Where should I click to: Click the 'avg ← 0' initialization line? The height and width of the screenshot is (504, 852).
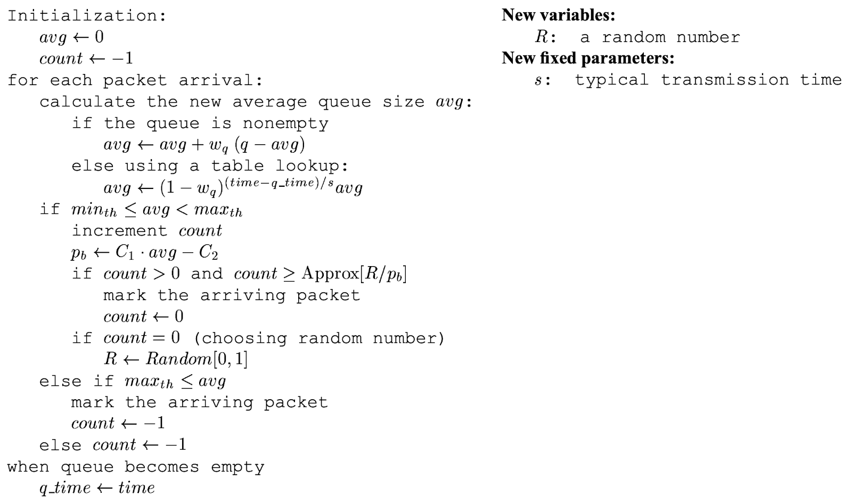pyautogui.click(x=71, y=37)
